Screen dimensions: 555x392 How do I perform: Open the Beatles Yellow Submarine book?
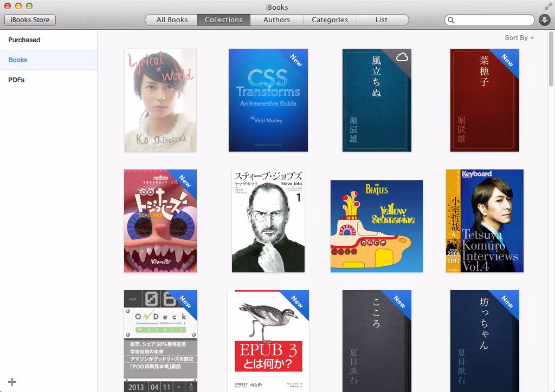click(377, 226)
